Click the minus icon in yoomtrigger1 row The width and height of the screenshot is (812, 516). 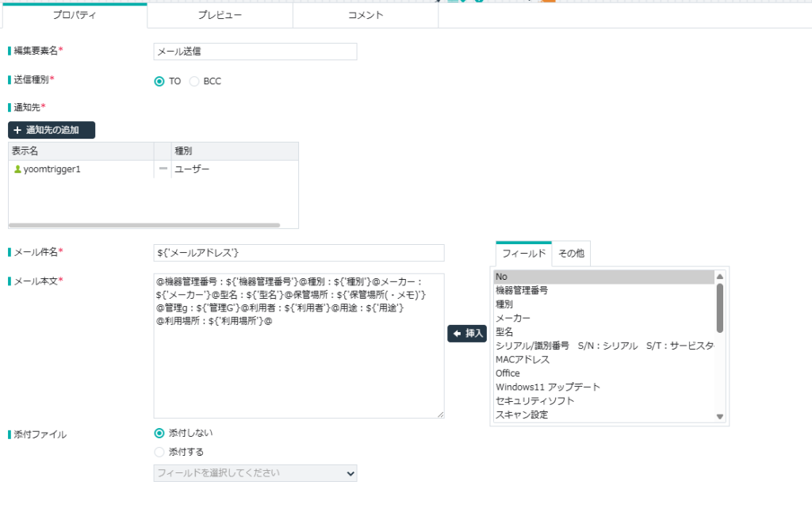tap(163, 169)
